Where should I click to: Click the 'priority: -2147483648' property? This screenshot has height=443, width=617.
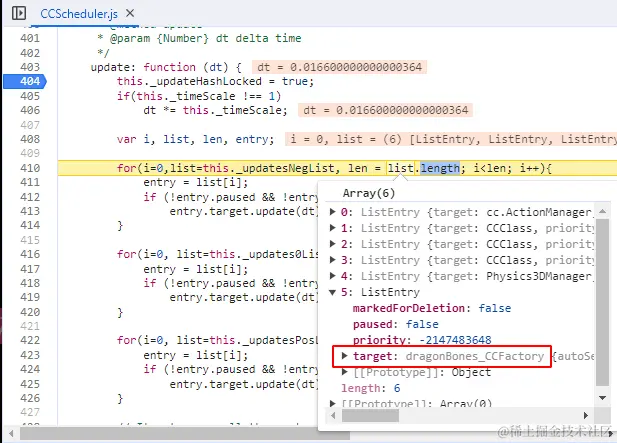coord(422,340)
